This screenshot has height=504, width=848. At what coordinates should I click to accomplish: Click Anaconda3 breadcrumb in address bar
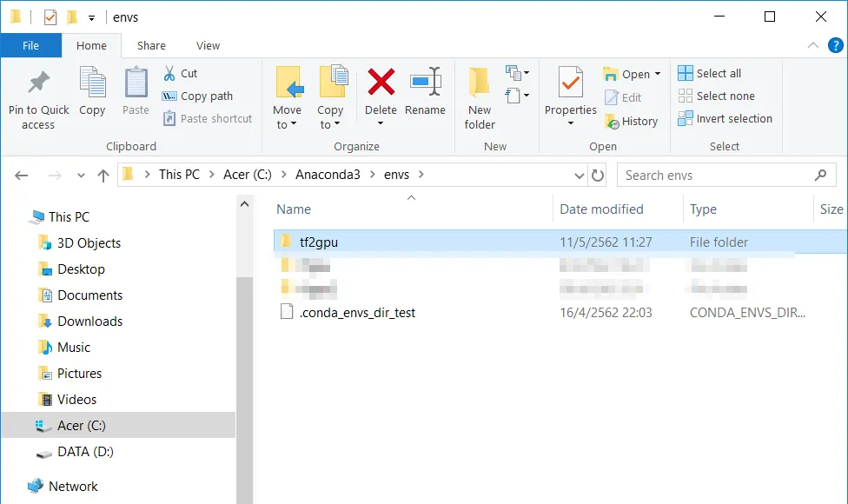click(x=328, y=175)
